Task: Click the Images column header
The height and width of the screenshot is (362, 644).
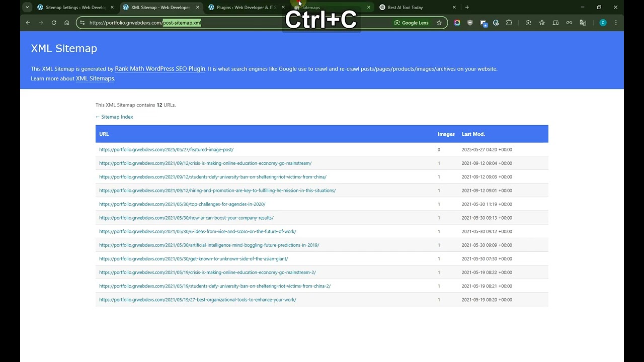Action: pyautogui.click(x=446, y=134)
